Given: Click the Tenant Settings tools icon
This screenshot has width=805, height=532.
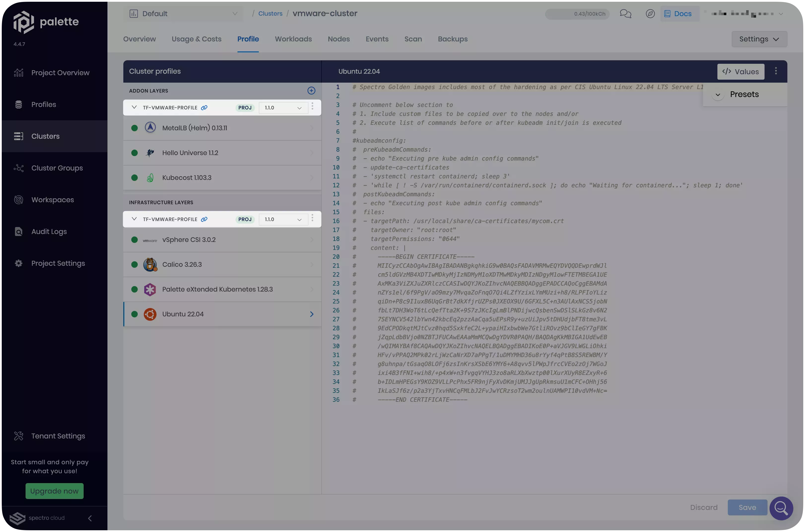Looking at the screenshot, I should 19,436.
